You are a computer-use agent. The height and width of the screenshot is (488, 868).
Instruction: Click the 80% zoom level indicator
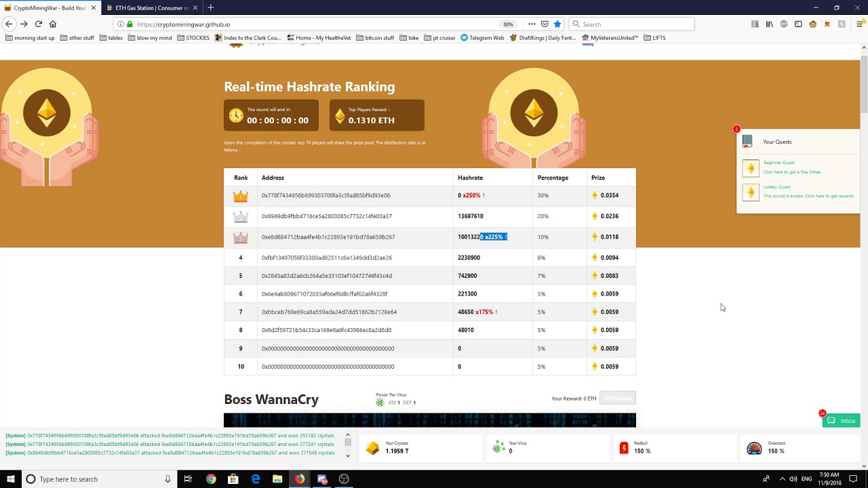click(508, 24)
